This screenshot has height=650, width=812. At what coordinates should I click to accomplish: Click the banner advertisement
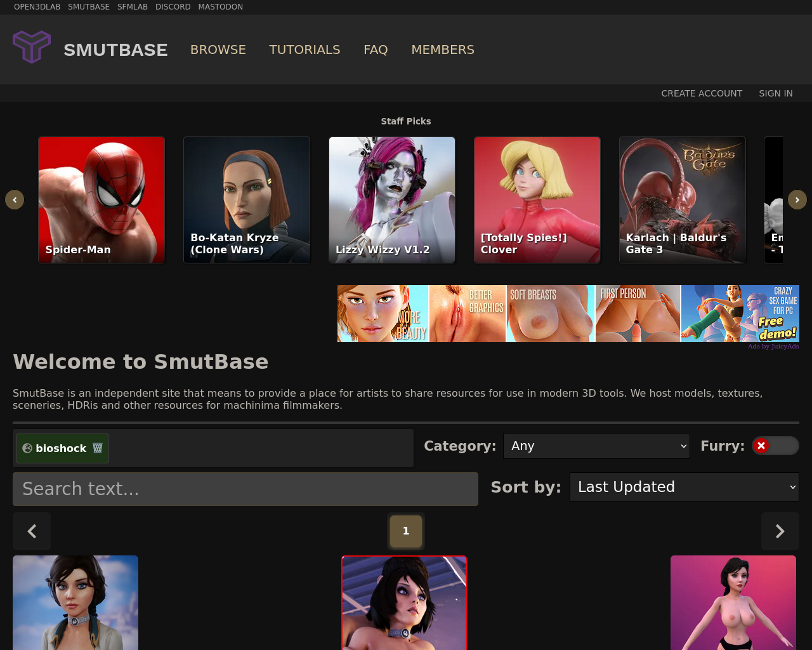(568, 314)
